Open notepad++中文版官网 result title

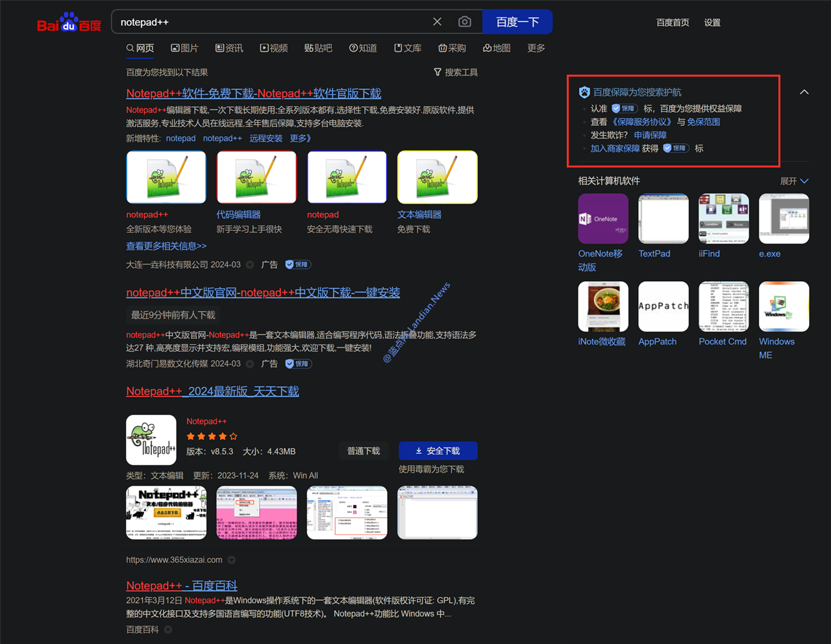pos(263,293)
